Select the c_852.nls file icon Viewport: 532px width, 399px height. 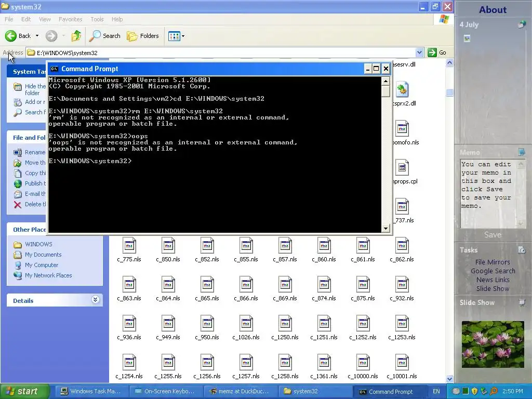click(207, 246)
